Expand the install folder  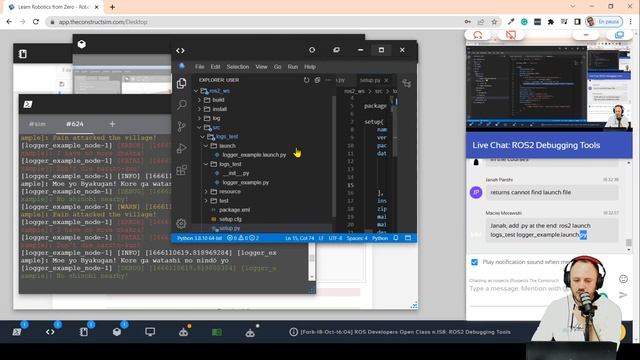[200, 109]
